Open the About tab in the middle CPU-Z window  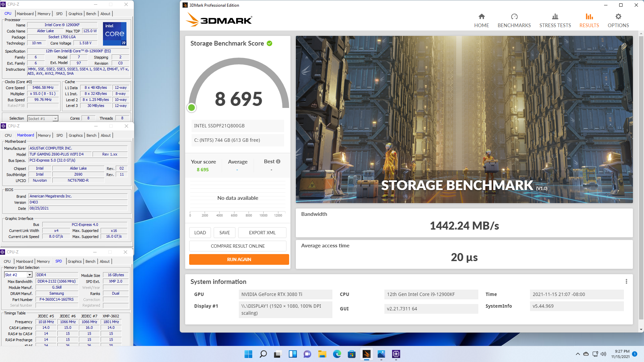tap(106, 135)
